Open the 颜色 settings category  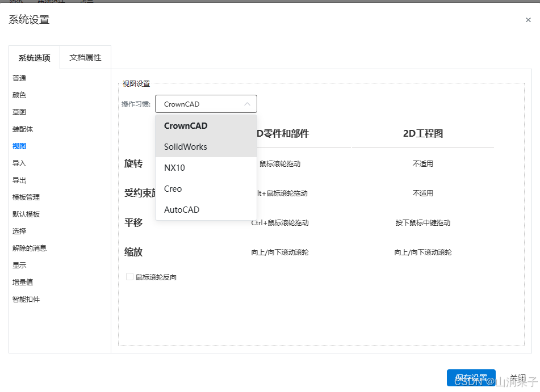[x=19, y=95]
